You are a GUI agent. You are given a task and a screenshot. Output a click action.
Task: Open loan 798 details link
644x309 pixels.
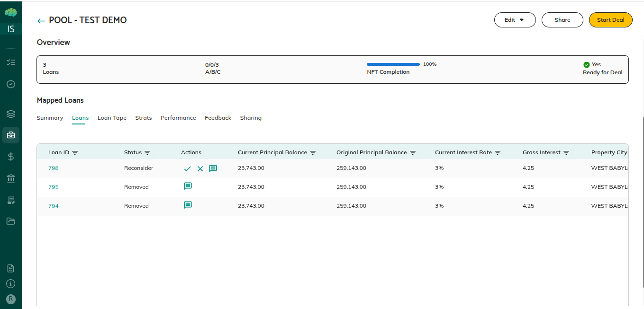54,168
